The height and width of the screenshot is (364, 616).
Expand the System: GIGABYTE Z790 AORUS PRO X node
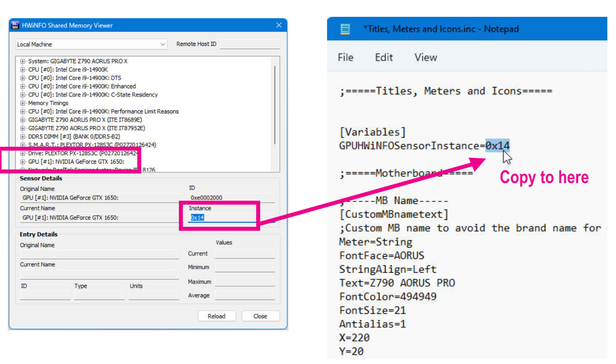tap(23, 61)
